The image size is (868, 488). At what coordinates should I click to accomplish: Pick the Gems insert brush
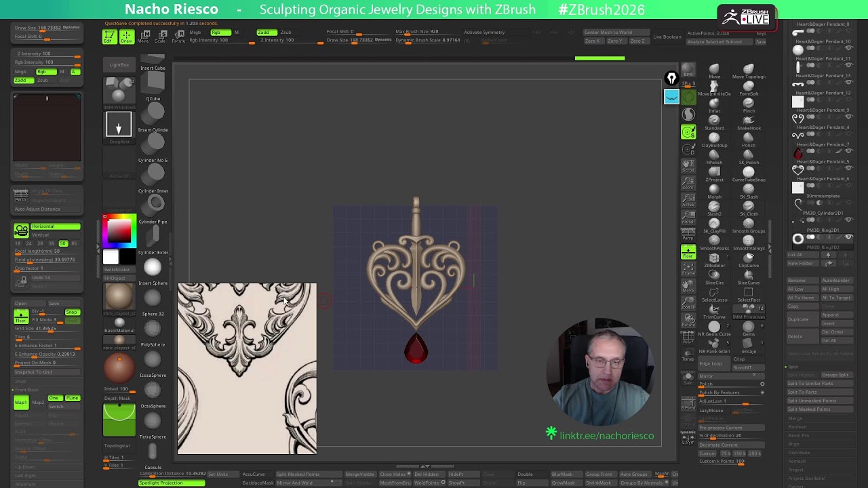[749, 329]
